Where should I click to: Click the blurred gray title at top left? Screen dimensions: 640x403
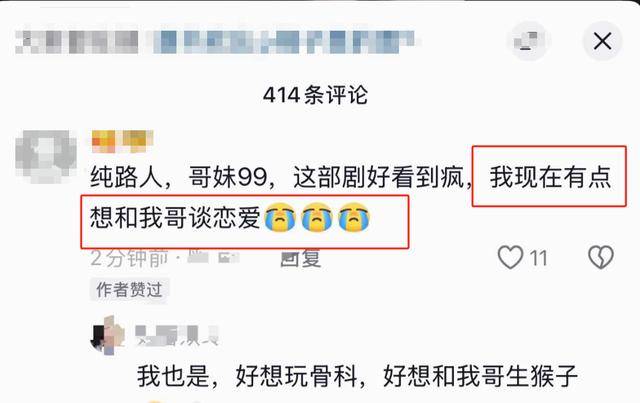pyautogui.click(x=77, y=42)
